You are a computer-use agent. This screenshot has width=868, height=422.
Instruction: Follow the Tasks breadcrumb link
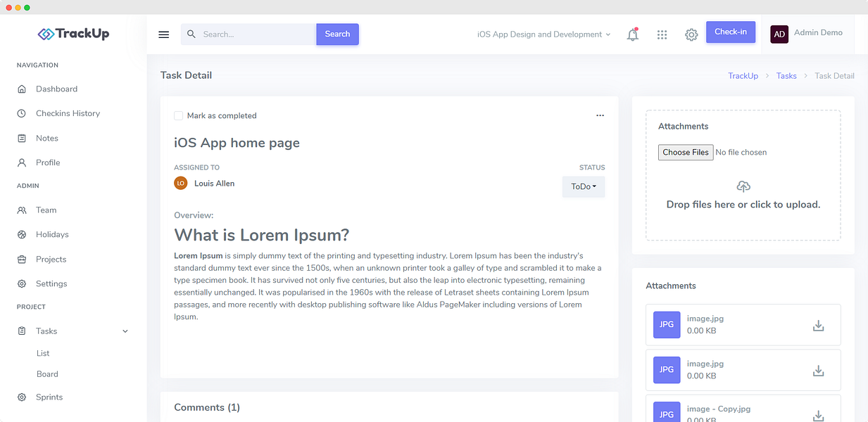[x=786, y=76]
